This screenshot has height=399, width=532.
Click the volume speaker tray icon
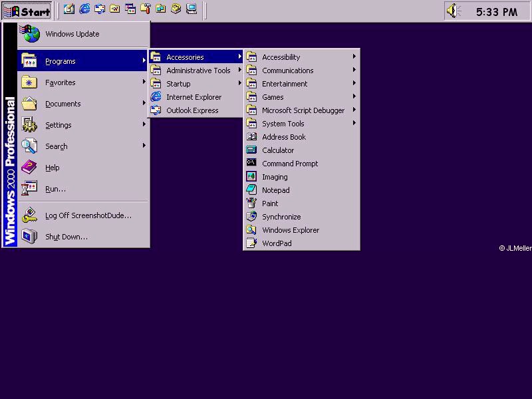click(454, 11)
